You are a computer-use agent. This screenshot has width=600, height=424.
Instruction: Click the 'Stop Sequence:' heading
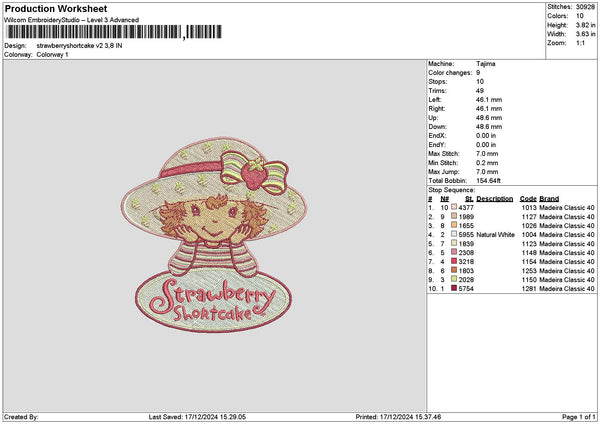tap(452, 190)
